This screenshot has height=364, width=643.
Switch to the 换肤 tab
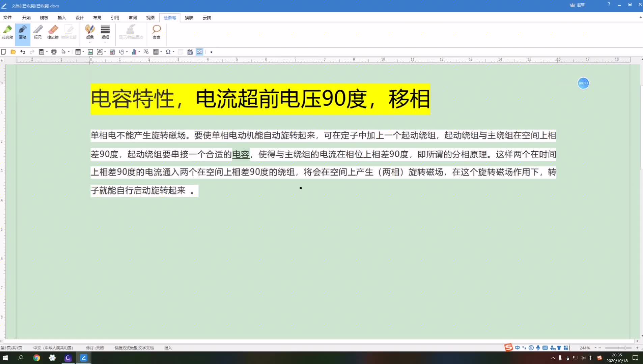point(189,18)
